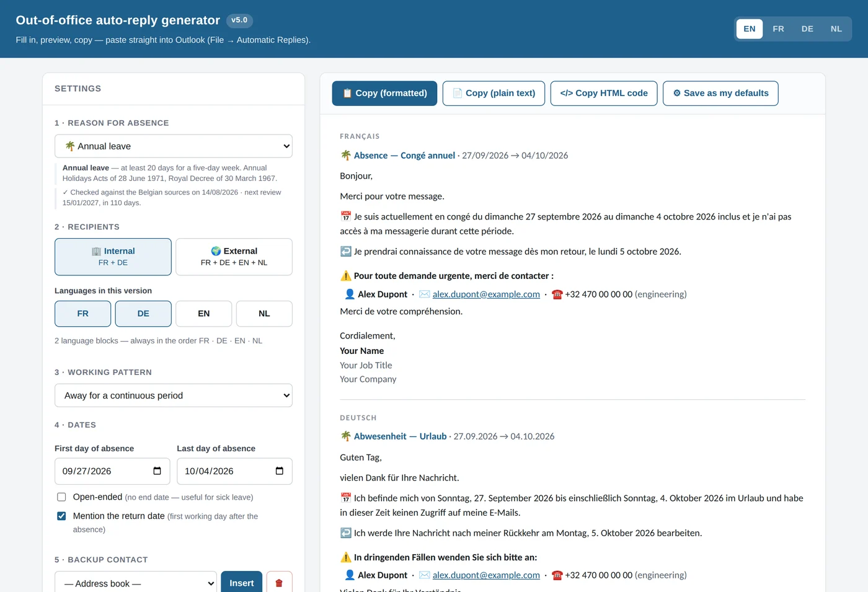Click Copy (formatted) button
This screenshot has width=868, height=592.
coord(384,93)
